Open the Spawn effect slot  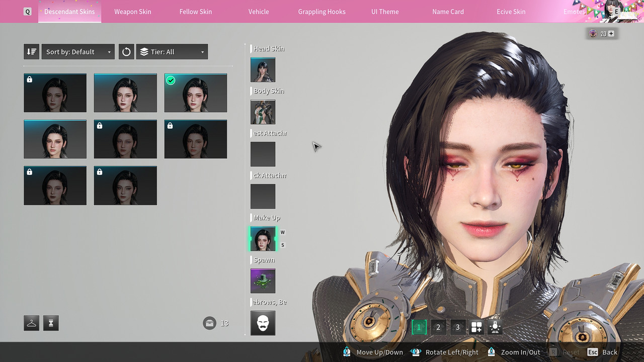click(263, 281)
